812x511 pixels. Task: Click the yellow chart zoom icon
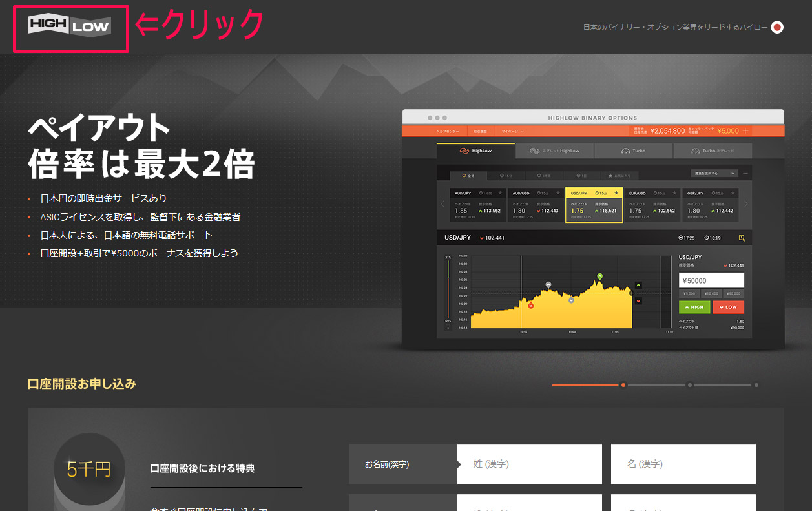coord(742,238)
